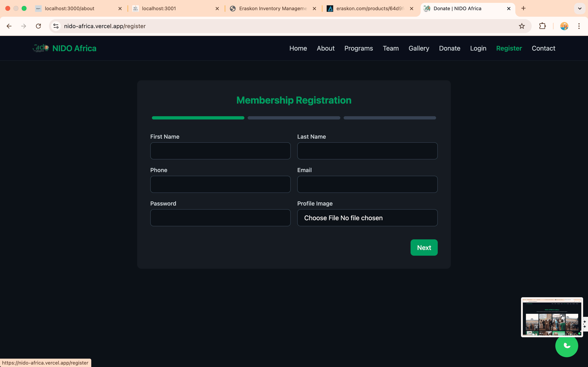Reload the page with the refresh icon
Image resolution: width=588 pixels, height=367 pixels.
click(38, 26)
